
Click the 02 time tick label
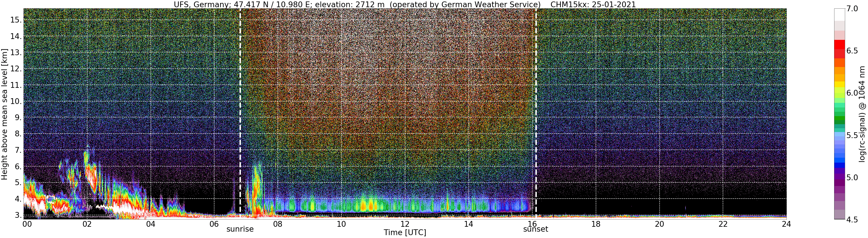click(87, 224)
